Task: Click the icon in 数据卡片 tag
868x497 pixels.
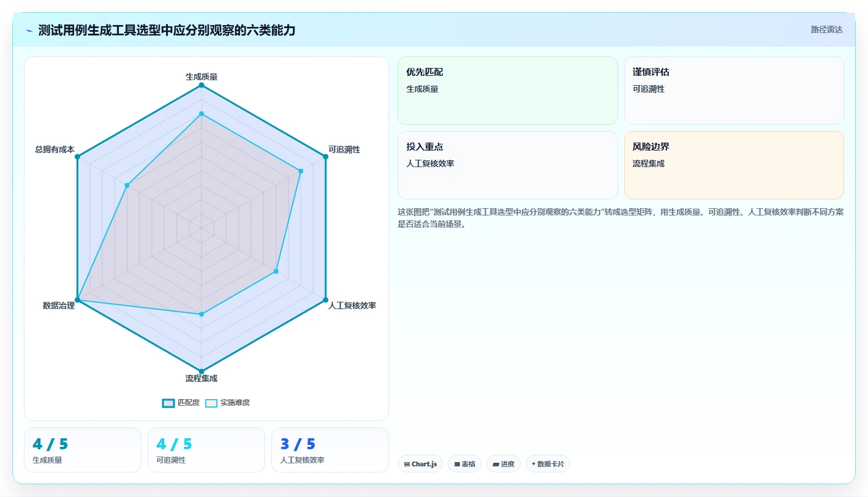Action: [534, 464]
